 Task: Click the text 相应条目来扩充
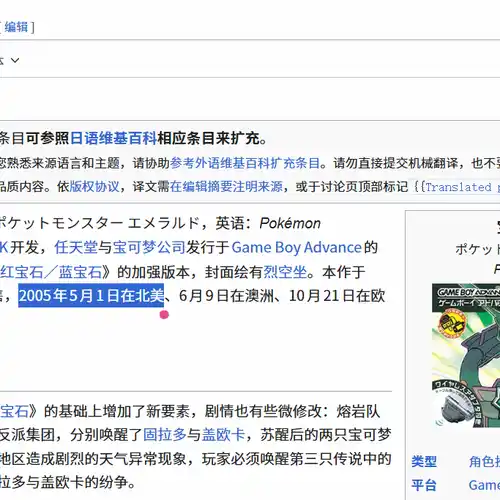(208, 138)
